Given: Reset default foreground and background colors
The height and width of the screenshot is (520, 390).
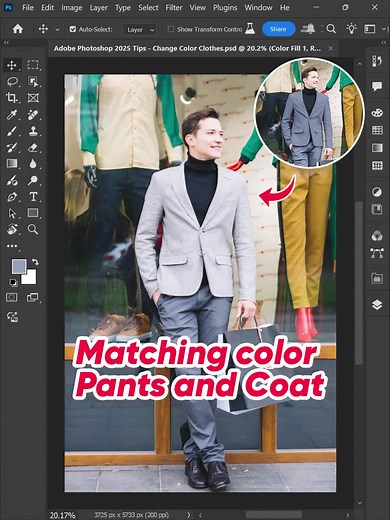Looking at the screenshot, I should pyautogui.click(x=13, y=283).
